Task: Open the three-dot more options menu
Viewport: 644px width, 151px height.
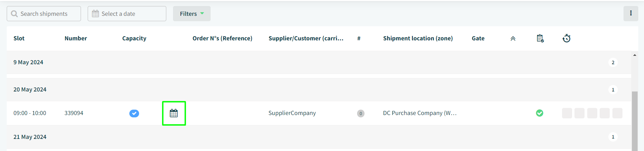Action: [631, 13]
